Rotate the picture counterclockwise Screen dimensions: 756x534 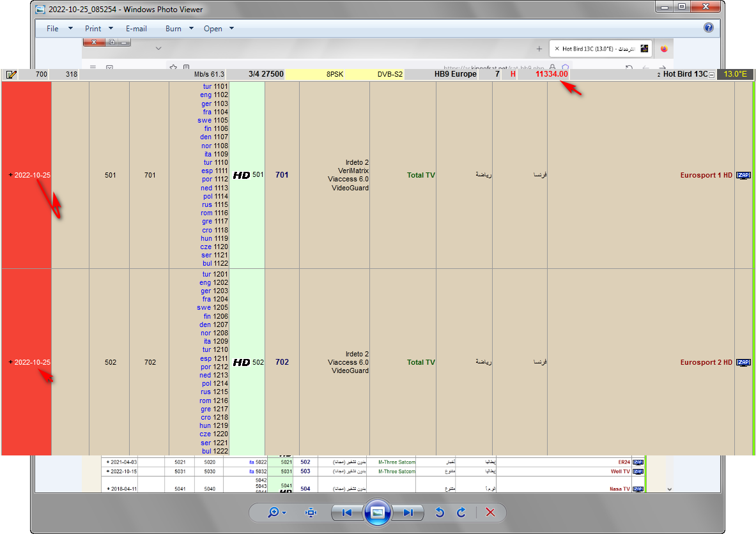(439, 512)
